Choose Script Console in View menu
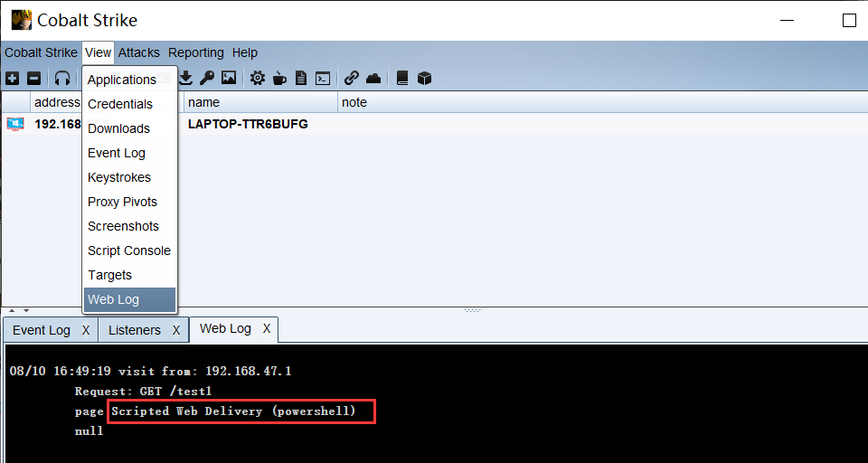868x463 pixels. pyautogui.click(x=128, y=250)
